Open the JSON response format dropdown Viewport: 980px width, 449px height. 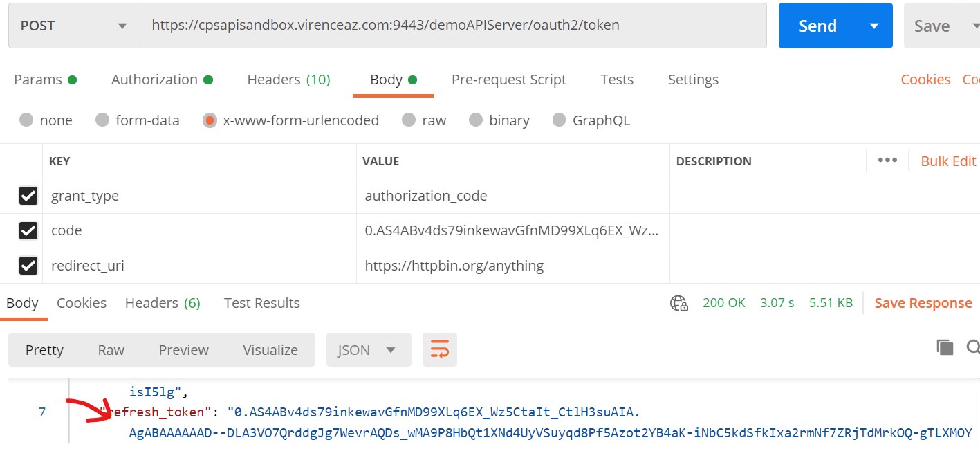(x=368, y=349)
